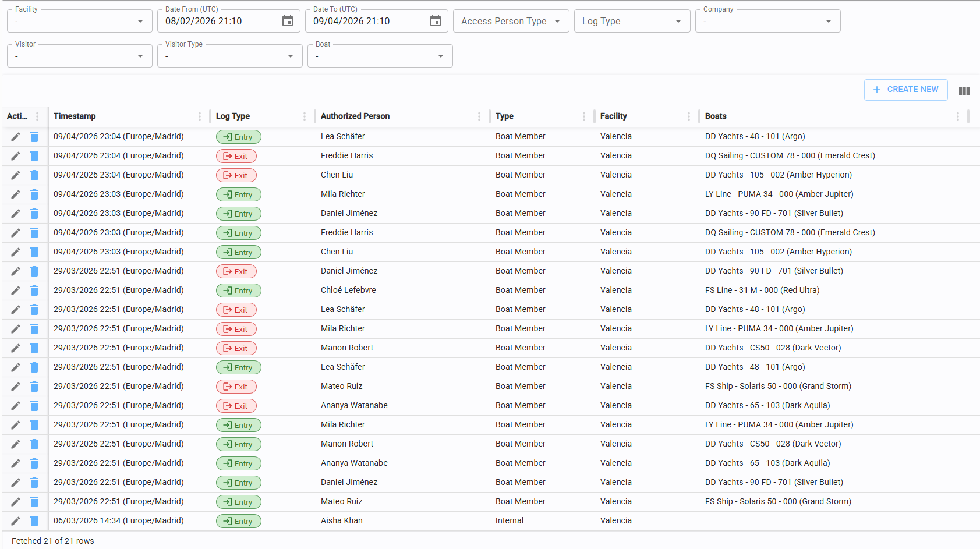This screenshot has width=980, height=549.
Task: Open the Log Type filter dropdown
Action: (632, 22)
